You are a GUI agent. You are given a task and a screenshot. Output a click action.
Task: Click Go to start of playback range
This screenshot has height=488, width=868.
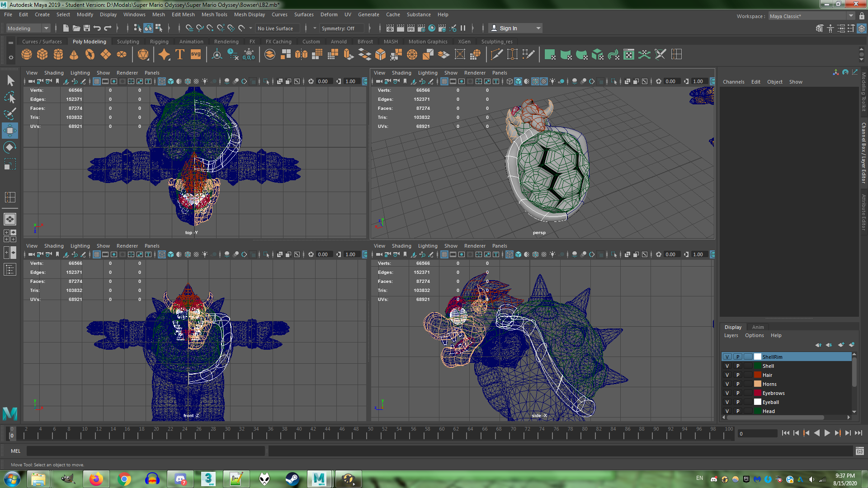(x=785, y=433)
